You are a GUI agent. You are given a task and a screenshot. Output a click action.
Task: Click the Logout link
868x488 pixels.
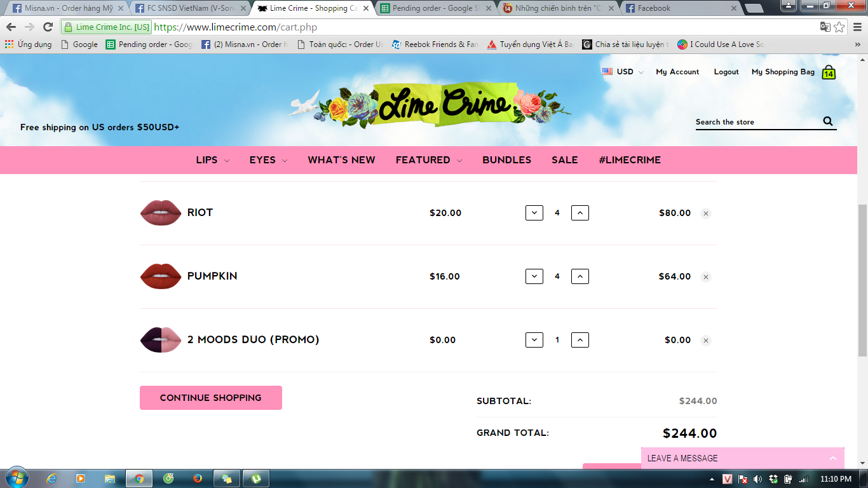(x=726, y=72)
